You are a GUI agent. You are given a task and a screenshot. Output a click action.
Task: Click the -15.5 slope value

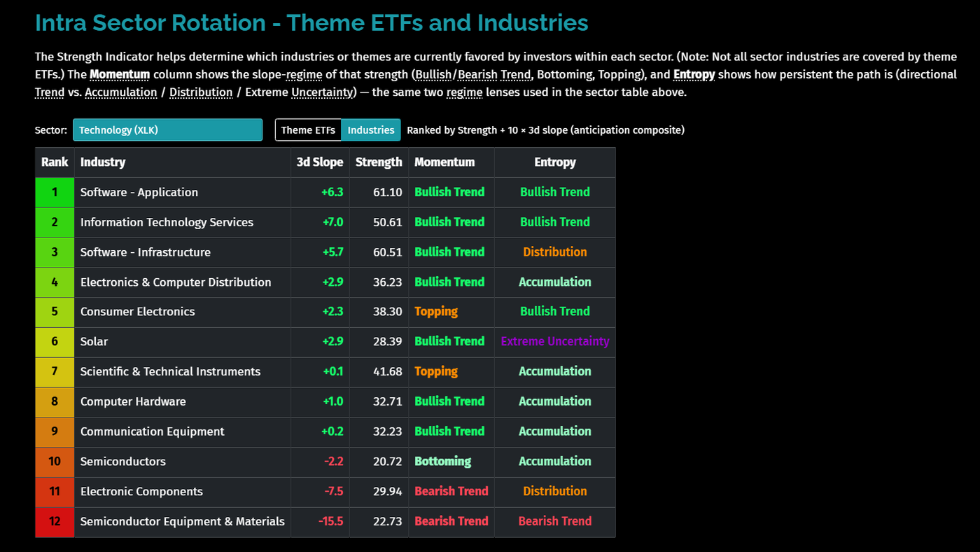coord(330,521)
